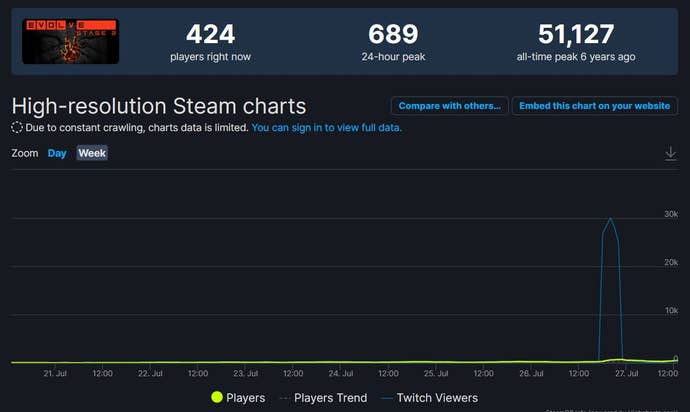Click the crawling notice spinner icon
The width and height of the screenshot is (690, 412).
coord(17,128)
